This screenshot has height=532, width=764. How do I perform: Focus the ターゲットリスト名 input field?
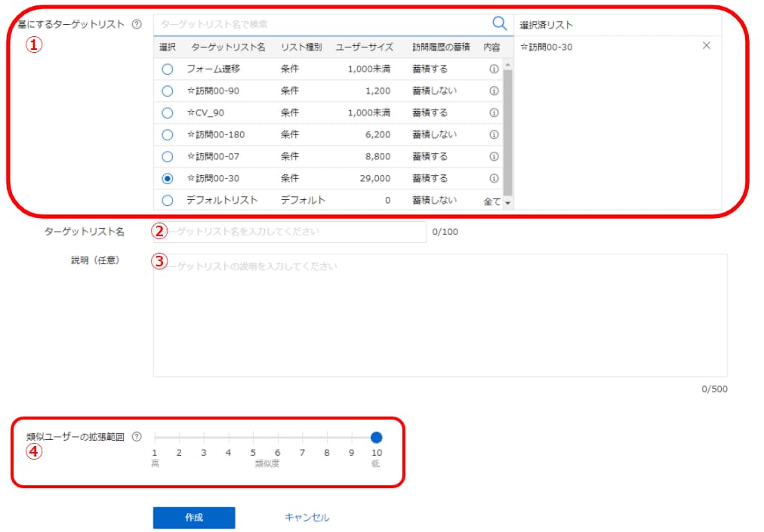[x=290, y=232]
